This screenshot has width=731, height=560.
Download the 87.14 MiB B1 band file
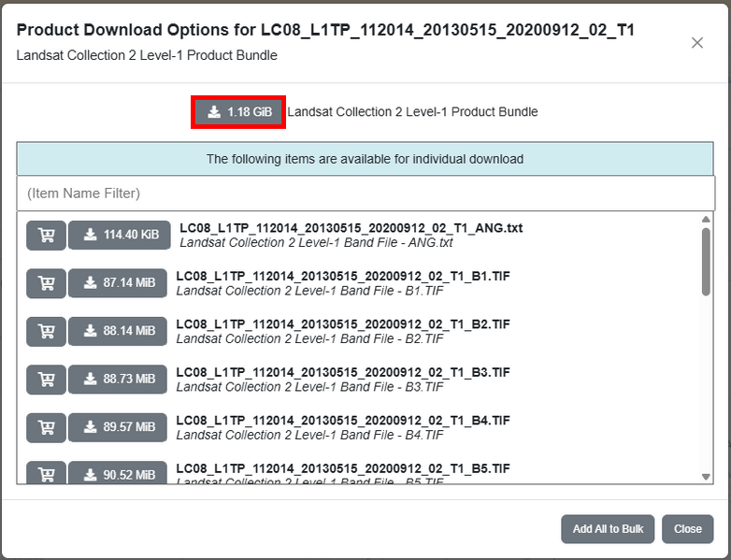118,283
